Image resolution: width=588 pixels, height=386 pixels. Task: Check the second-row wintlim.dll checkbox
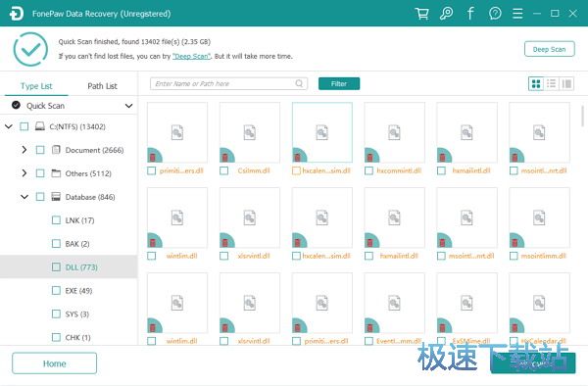tap(152, 256)
